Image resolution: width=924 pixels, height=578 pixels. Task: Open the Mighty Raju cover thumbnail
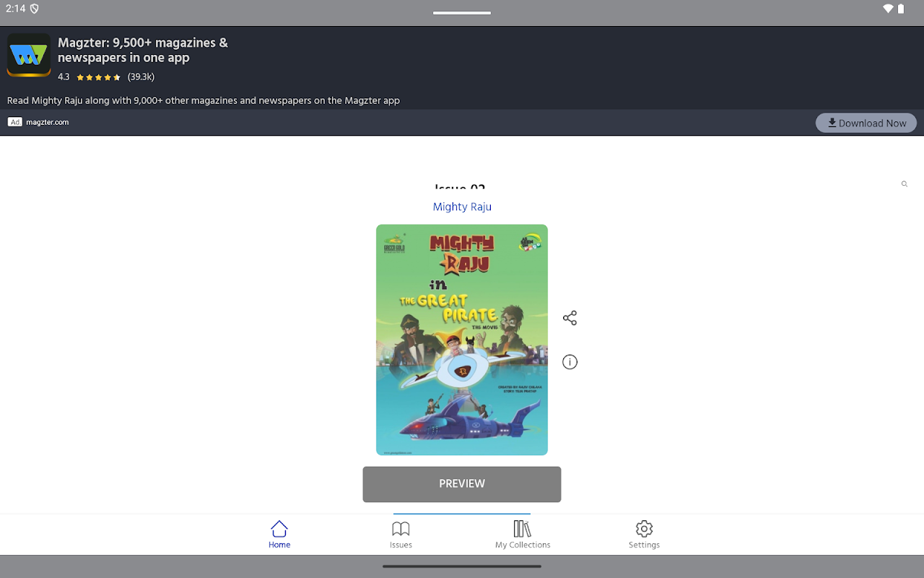(x=462, y=340)
